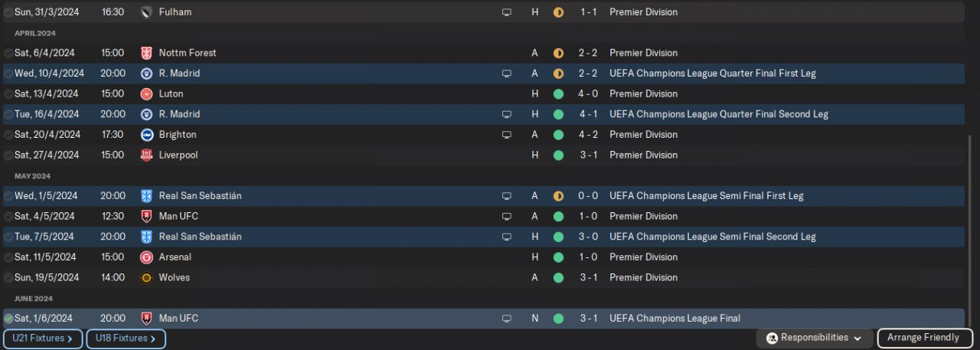Toggle the checkmark beside Wed, 10/4/2024 fixture
The width and height of the screenshot is (980, 350).
8,74
